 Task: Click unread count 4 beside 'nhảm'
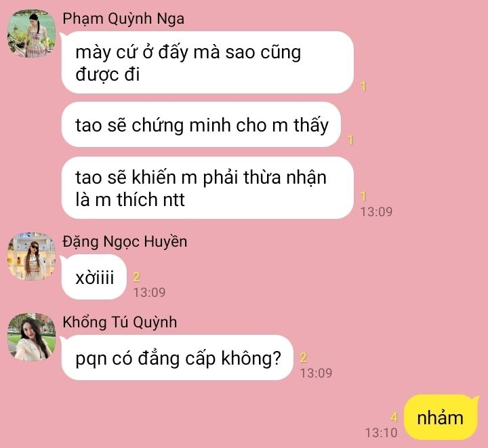click(394, 417)
